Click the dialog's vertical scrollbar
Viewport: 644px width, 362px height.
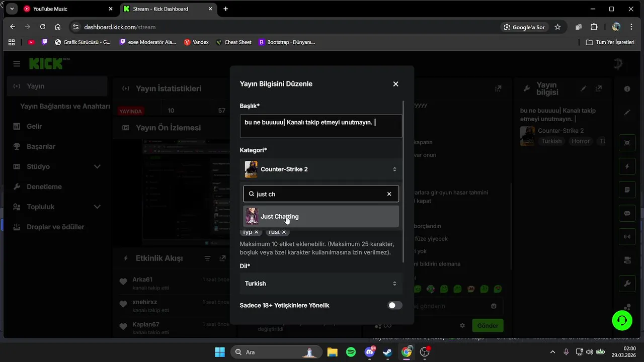pyautogui.click(x=404, y=181)
